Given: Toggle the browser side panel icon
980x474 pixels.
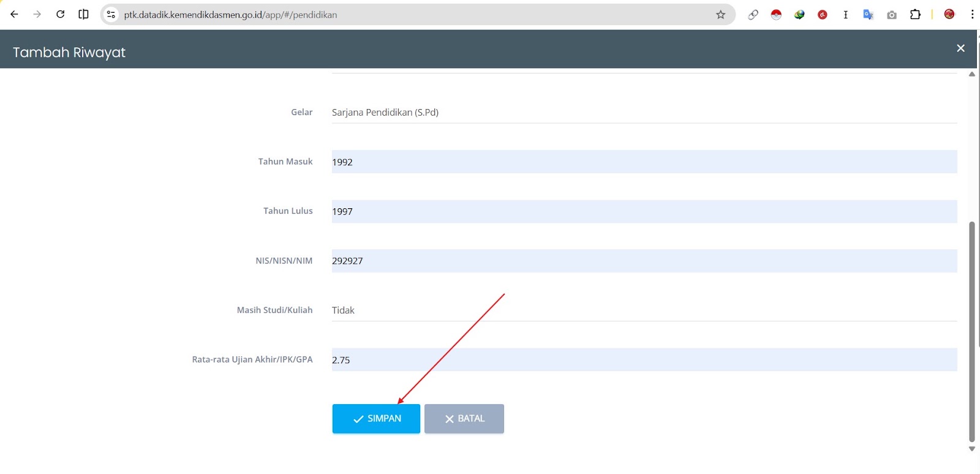Looking at the screenshot, I should pos(83,14).
